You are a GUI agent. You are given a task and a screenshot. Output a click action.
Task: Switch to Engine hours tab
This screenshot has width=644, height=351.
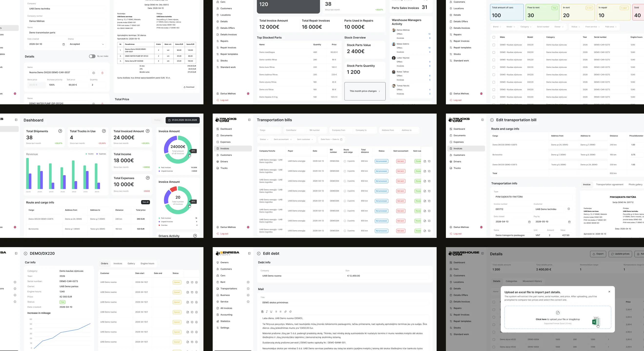tap(147, 263)
